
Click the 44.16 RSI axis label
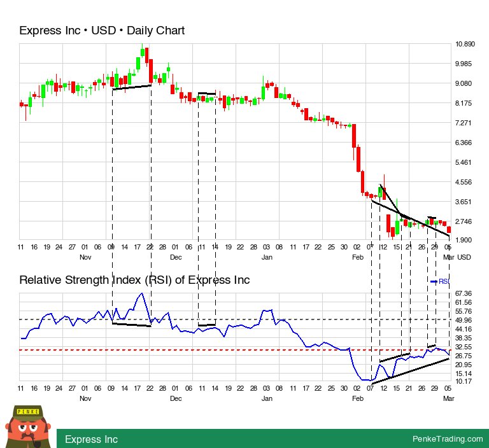(464, 329)
